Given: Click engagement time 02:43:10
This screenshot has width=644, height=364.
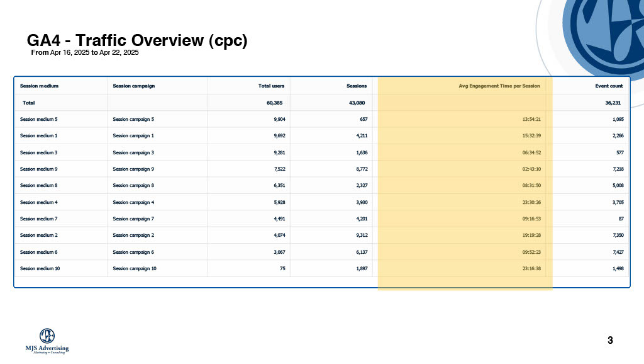Looking at the screenshot, I should (531, 169).
